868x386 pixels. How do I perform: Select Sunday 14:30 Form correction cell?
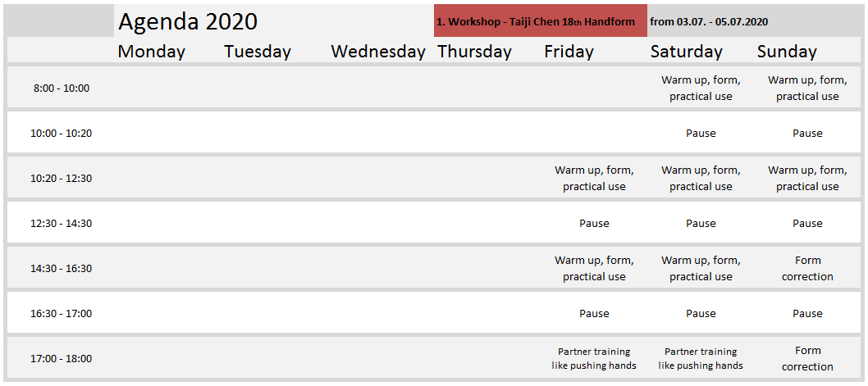coord(807,268)
